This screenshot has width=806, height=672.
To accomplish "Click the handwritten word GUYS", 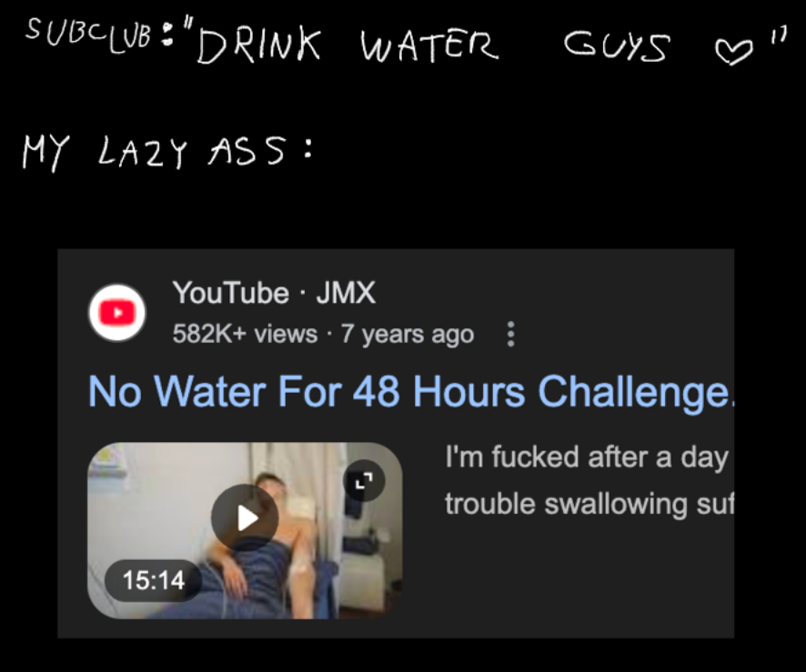I will click(x=618, y=45).
